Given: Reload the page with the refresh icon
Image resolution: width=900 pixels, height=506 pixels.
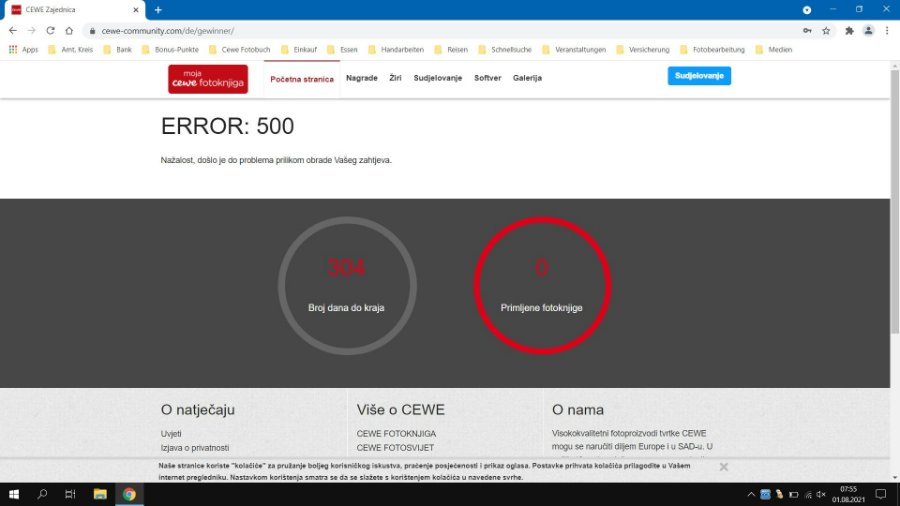Looking at the screenshot, I should (51, 31).
